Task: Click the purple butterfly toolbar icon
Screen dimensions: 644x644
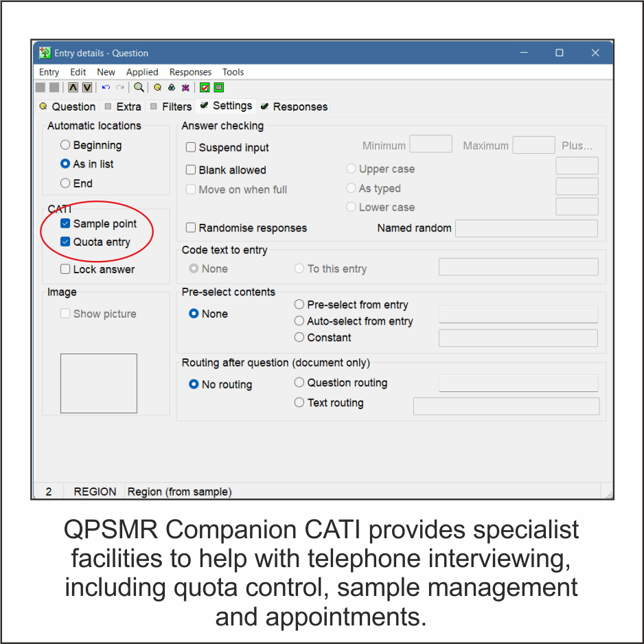Action: [x=185, y=87]
